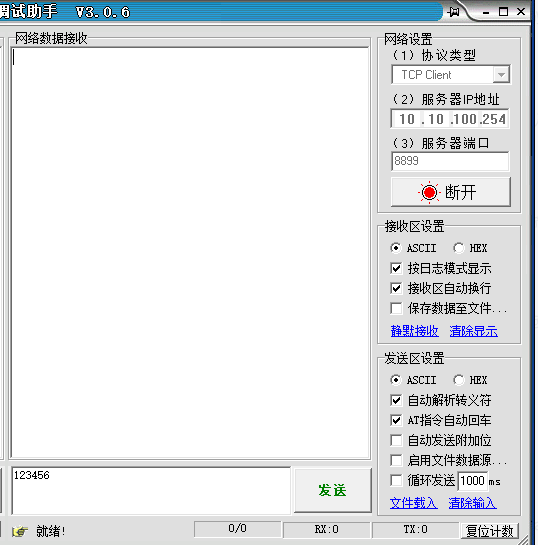
Task: Uncheck 按日志模式显示 checkbox
Action: [x=396, y=268]
